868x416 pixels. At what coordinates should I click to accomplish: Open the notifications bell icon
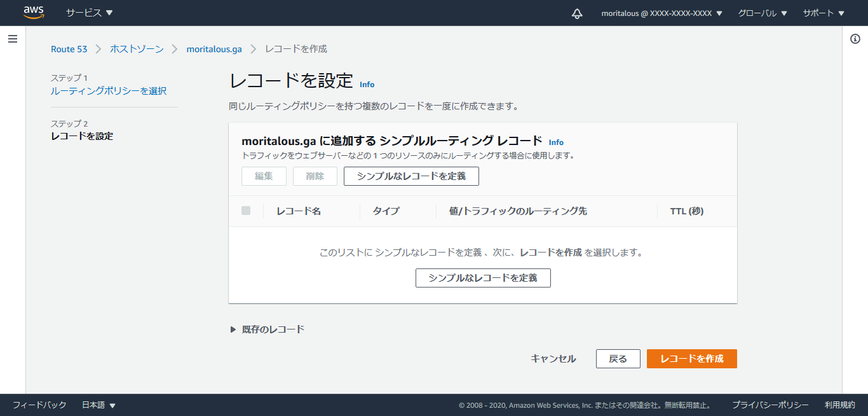[x=577, y=13]
